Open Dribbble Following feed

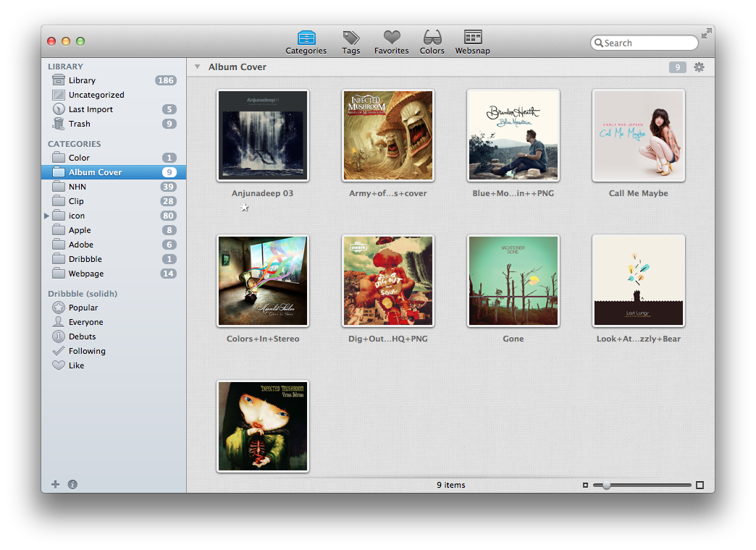pos(114,351)
